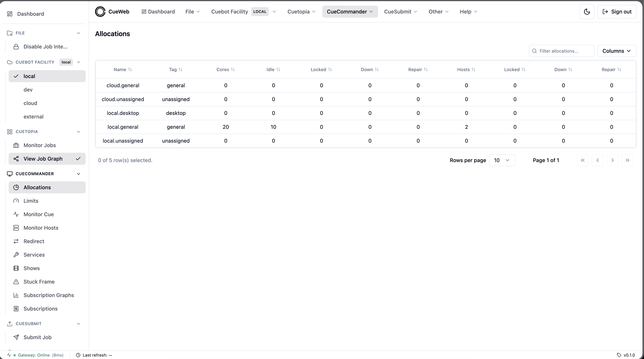Select the local facility in sidebar
This screenshot has width=644, height=359.
[47, 76]
